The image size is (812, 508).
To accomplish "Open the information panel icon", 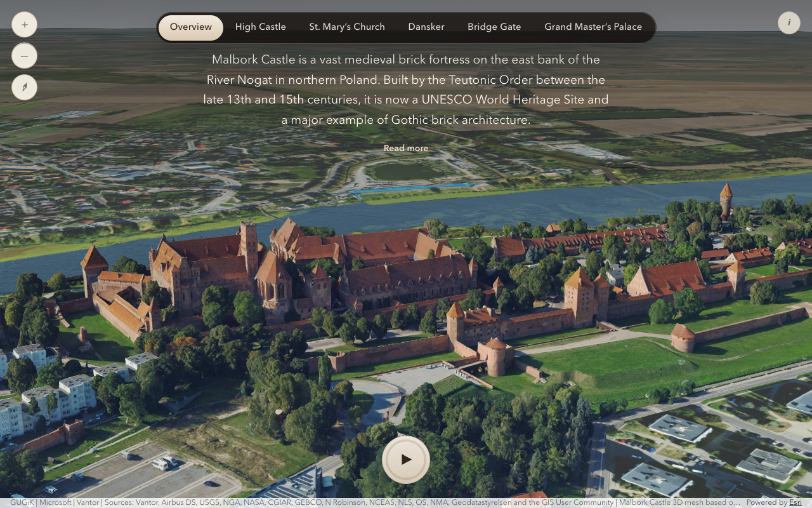I will pos(789,23).
